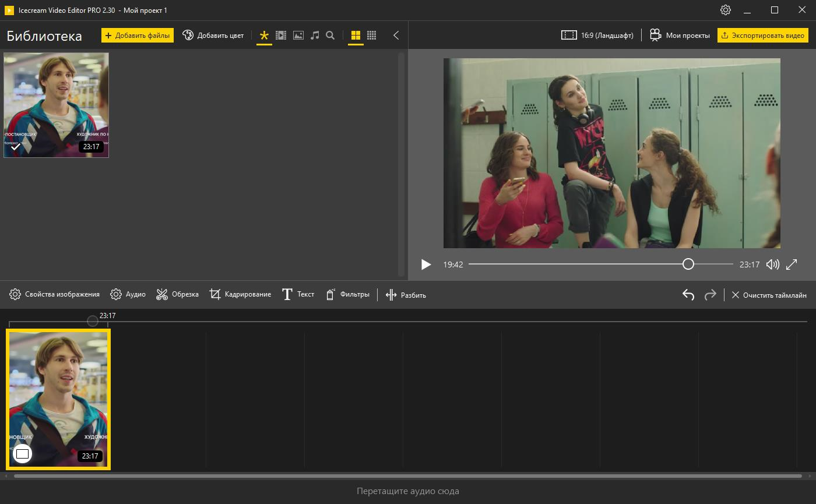This screenshot has width=816, height=504.
Task: Open Filters (Фильтры) tool
Action: (347, 295)
